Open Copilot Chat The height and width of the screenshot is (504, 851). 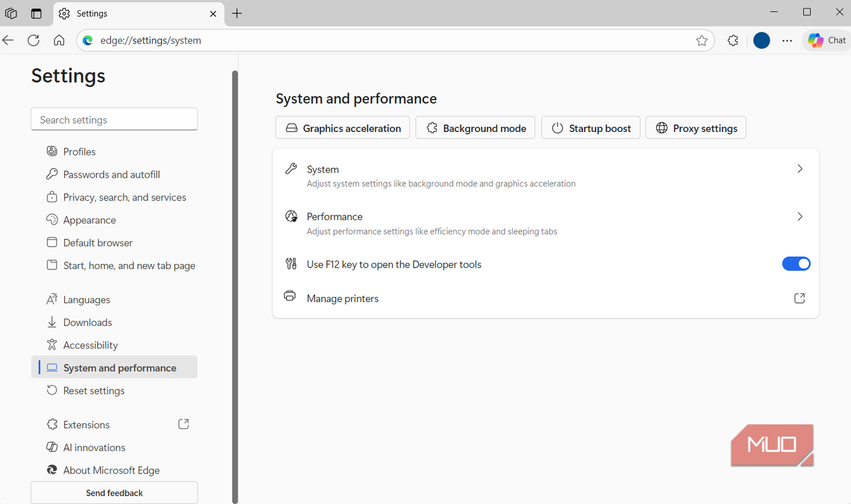[x=826, y=40]
